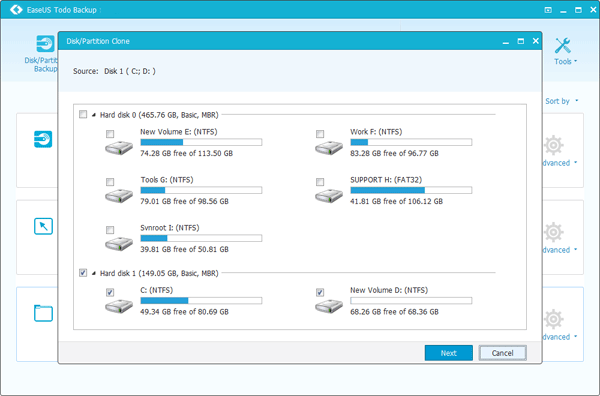
Task: Click 'Hard disk 1 (149.05 GB, Basic, MBR)' label
Action: [x=159, y=273]
